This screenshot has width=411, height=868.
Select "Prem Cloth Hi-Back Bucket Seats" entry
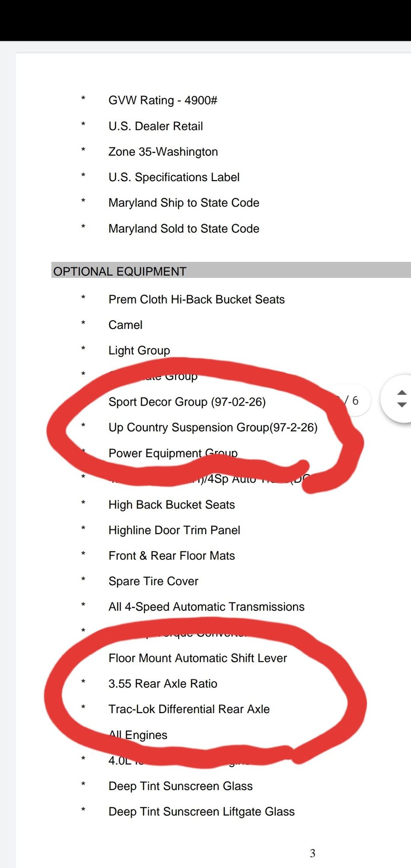(196, 299)
